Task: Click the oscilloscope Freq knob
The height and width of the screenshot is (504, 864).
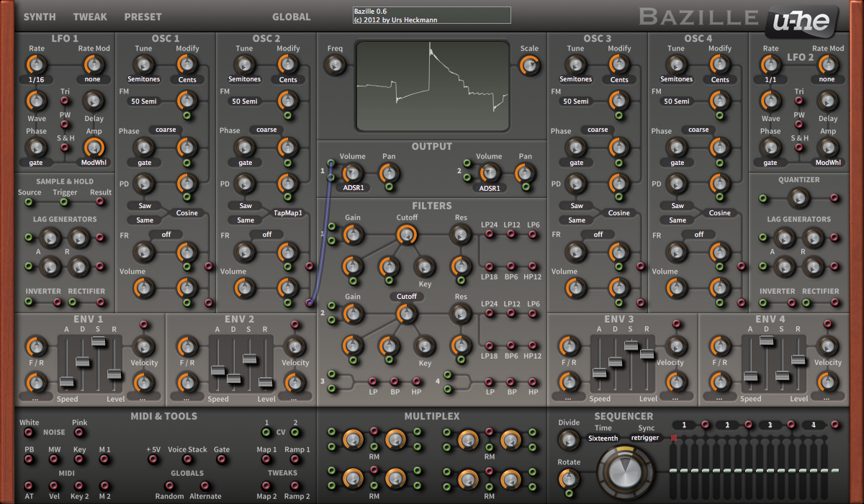Action: coord(335,65)
